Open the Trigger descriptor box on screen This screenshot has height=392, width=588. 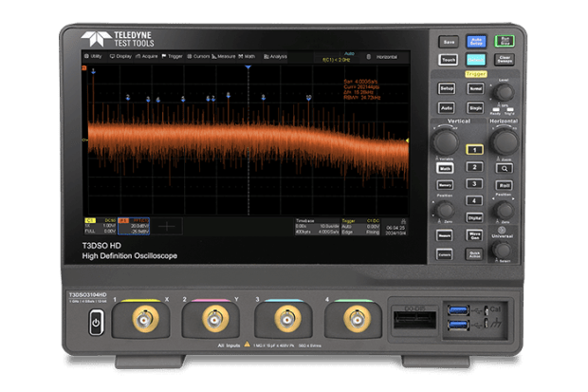(x=360, y=227)
